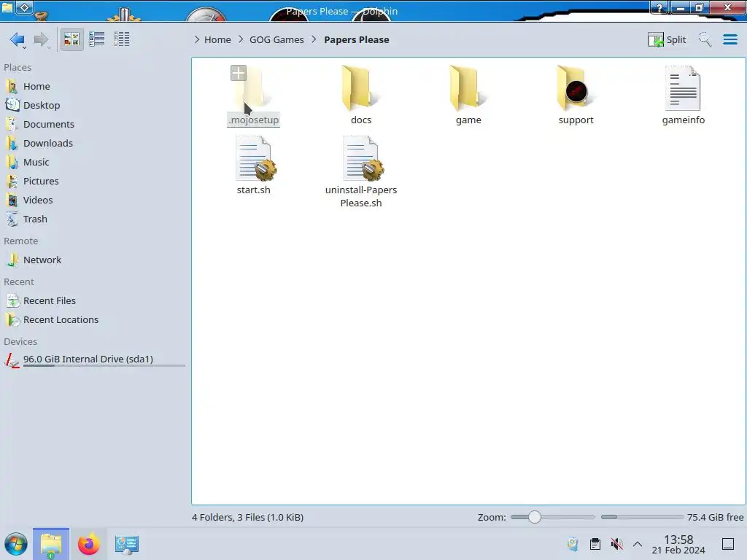747x560 pixels.
Task: Navigate to GOG Games in breadcrumb
Action: (x=276, y=39)
